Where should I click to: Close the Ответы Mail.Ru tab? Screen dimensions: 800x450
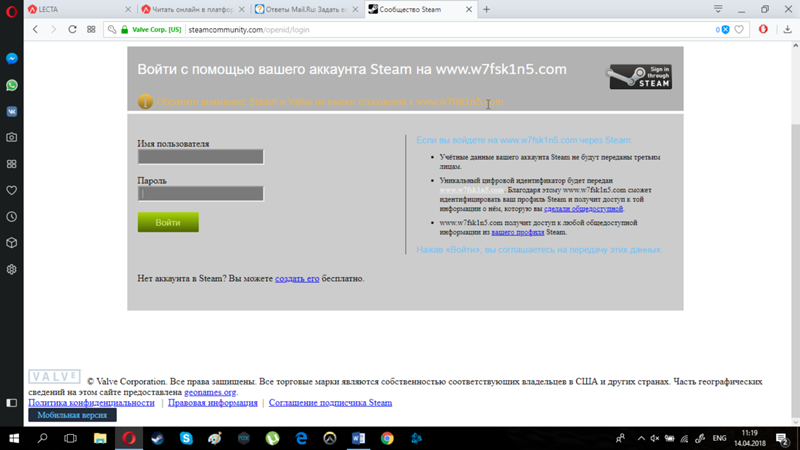point(355,9)
